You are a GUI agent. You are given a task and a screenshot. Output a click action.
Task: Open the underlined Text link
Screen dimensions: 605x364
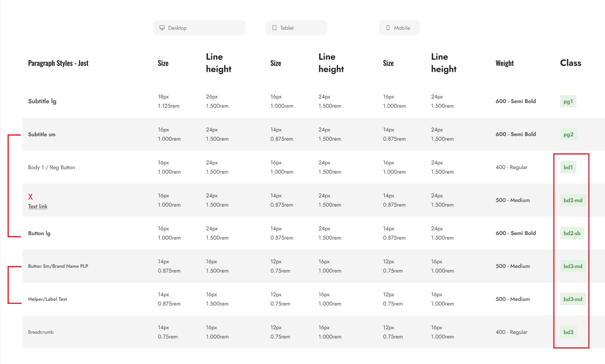38,206
